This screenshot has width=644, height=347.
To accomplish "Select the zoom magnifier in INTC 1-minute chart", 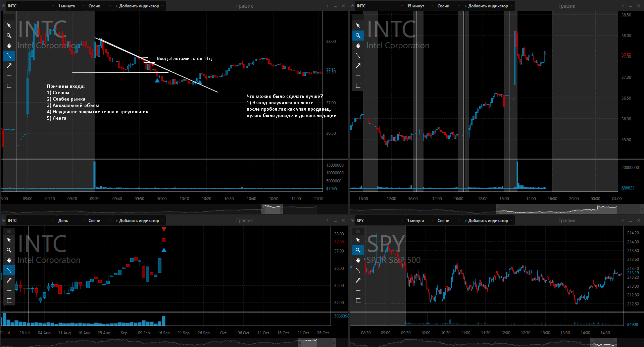I will click(x=9, y=36).
